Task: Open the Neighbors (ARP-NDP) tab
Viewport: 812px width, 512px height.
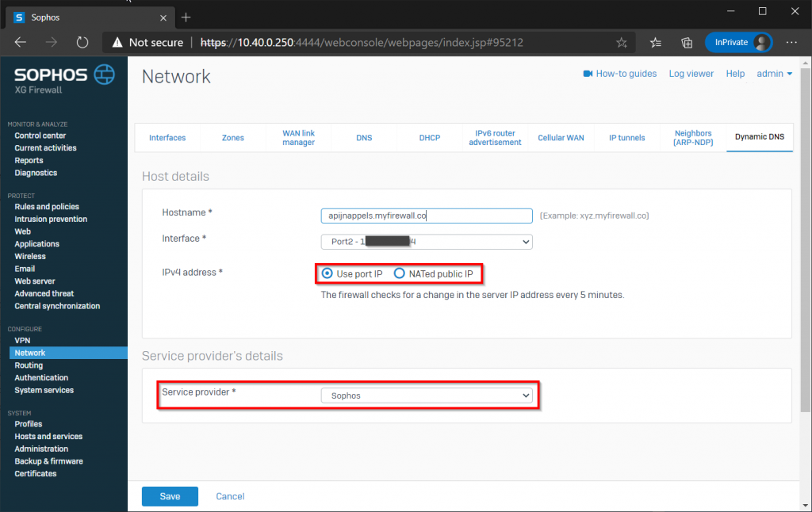Action: coord(693,138)
